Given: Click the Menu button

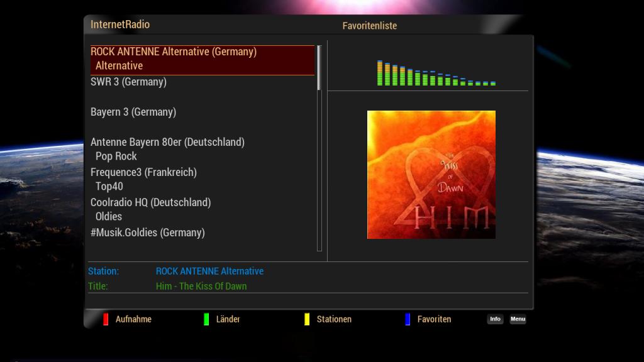Looking at the screenshot, I should tap(518, 319).
